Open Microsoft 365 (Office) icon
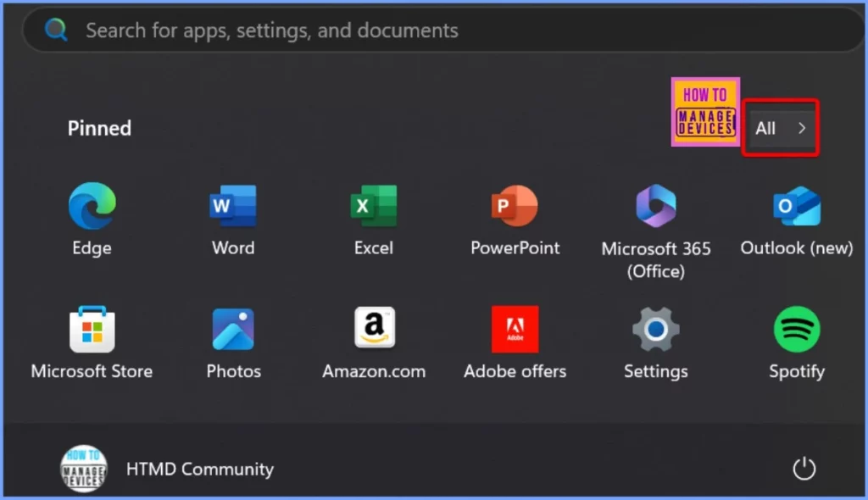The image size is (868, 500). pyautogui.click(x=656, y=205)
